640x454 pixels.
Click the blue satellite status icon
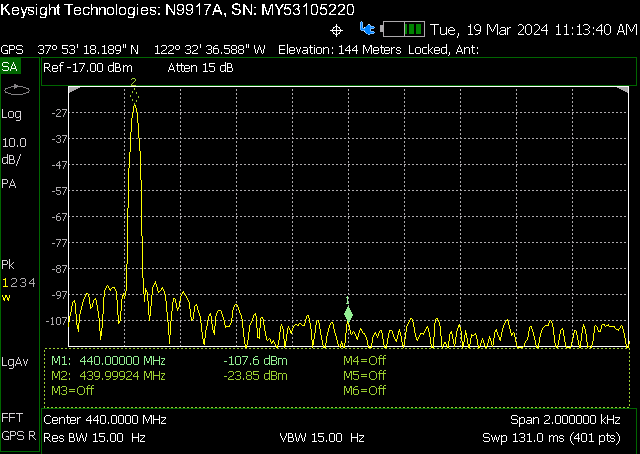367,29
